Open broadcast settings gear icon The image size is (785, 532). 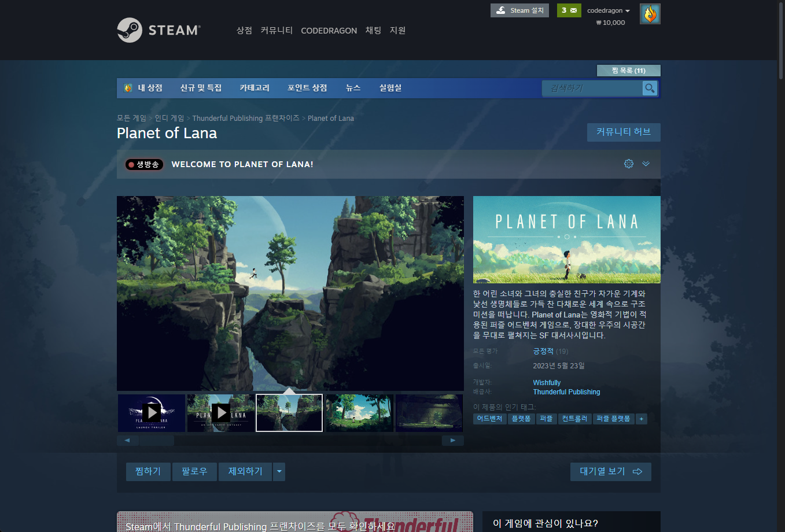point(629,164)
